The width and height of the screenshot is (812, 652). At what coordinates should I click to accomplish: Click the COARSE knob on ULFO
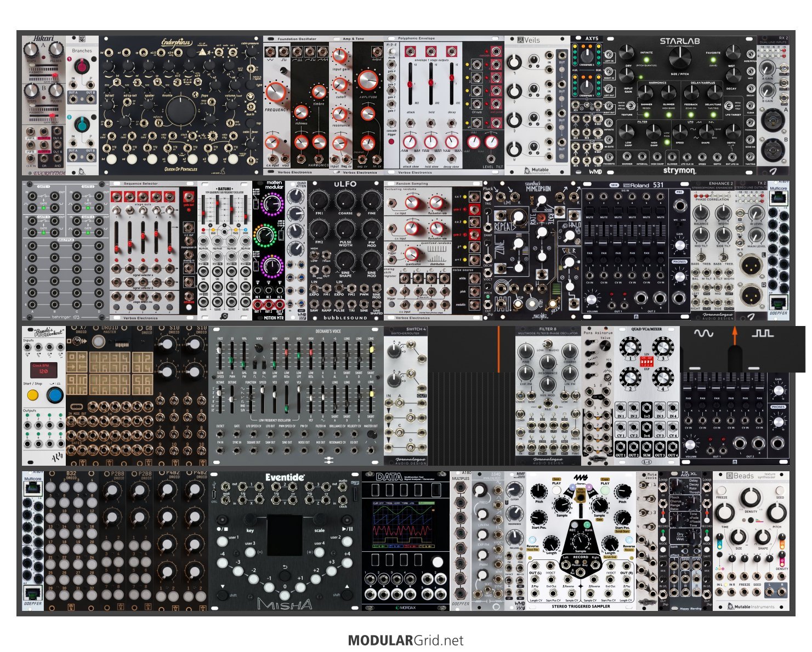345,199
